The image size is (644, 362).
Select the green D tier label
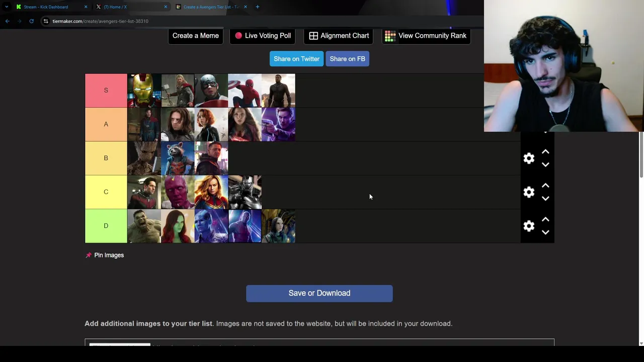106,226
